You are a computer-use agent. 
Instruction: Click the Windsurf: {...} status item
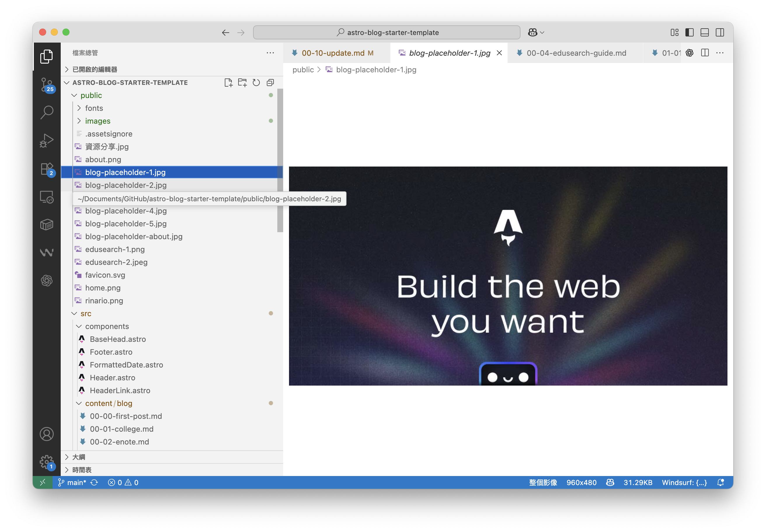click(684, 482)
